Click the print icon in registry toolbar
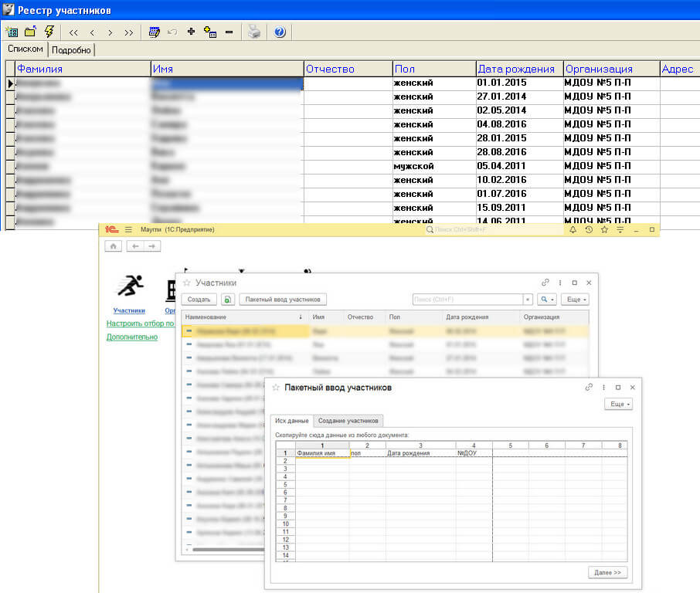Screen dimensions: 700x593 pyautogui.click(x=253, y=32)
